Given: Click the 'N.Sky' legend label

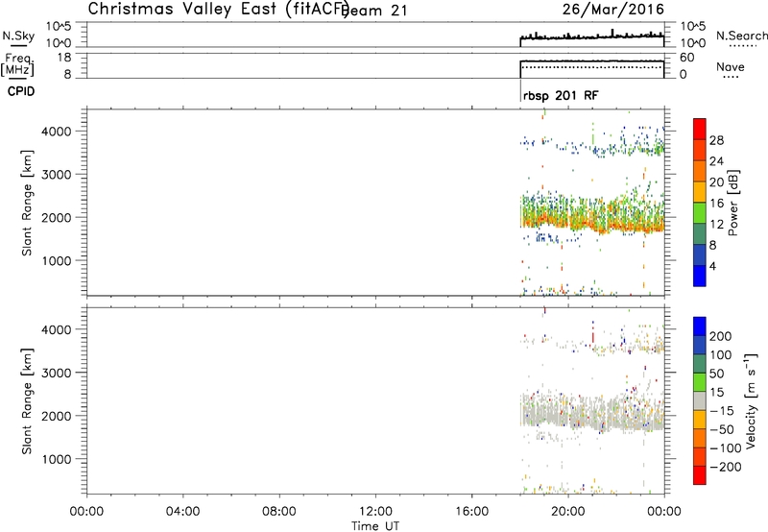Looking at the screenshot, I should (18, 36).
